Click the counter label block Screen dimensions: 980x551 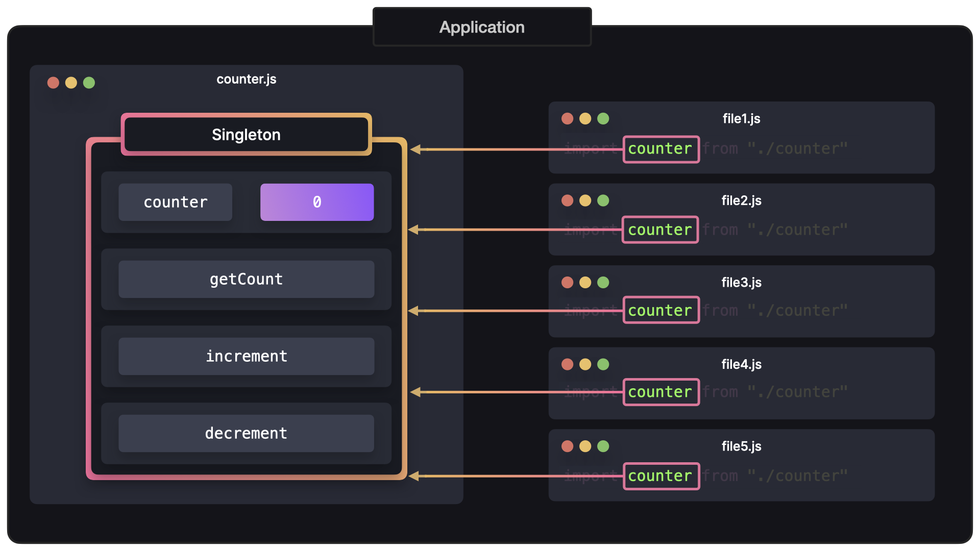point(176,201)
